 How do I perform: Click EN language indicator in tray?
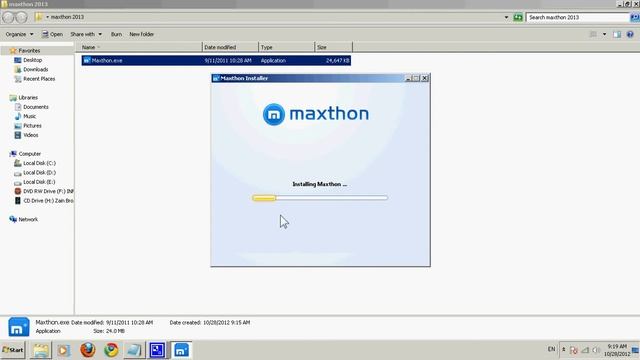point(551,349)
